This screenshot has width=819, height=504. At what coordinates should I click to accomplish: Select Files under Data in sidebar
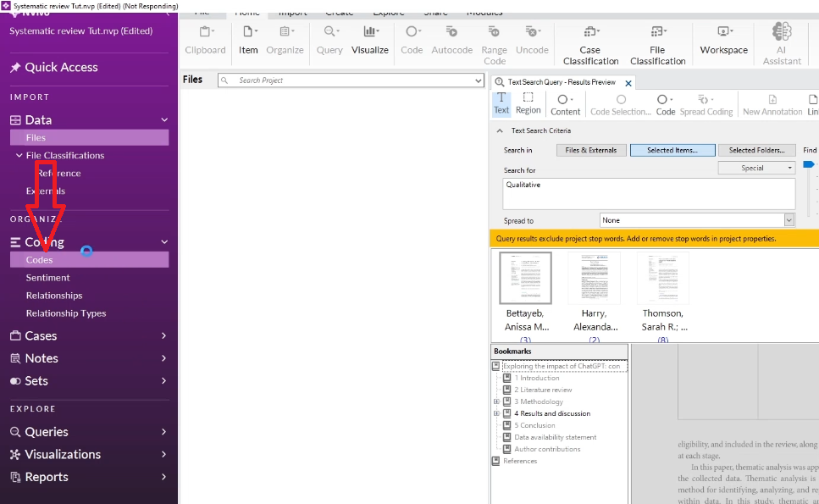(89, 138)
